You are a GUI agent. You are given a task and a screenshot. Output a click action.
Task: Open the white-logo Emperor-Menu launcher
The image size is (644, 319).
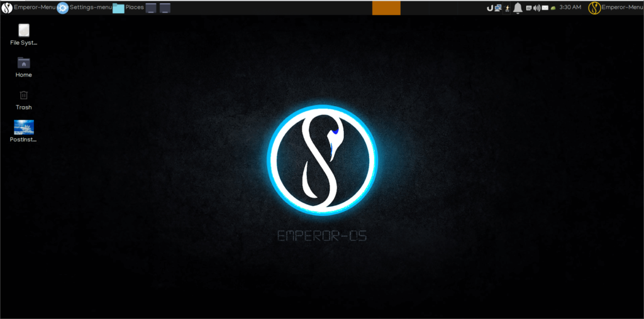[x=28, y=8]
